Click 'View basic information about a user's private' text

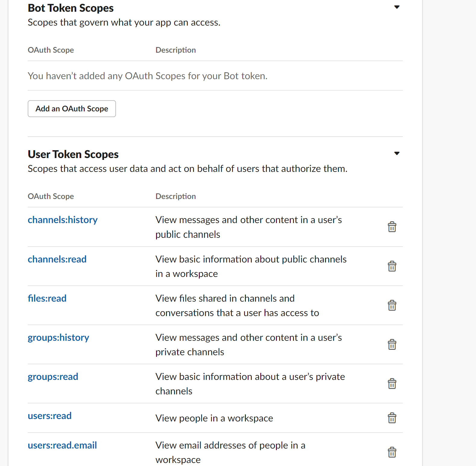(x=250, y=384)
